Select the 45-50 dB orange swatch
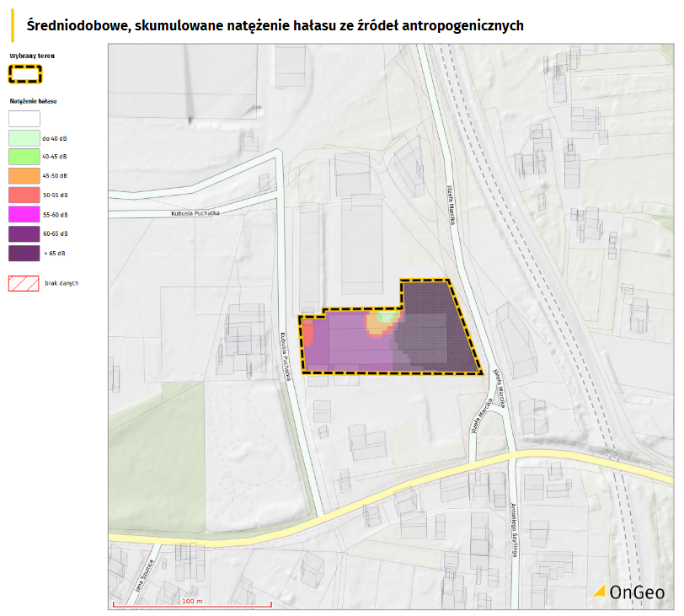This screenshot has width=684, height=616. (x=24, y=175)
